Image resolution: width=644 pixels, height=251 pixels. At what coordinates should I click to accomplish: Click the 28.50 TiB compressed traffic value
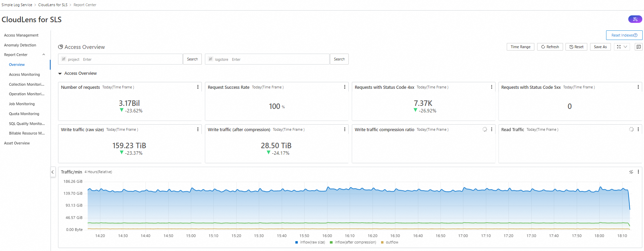[276, 145]
